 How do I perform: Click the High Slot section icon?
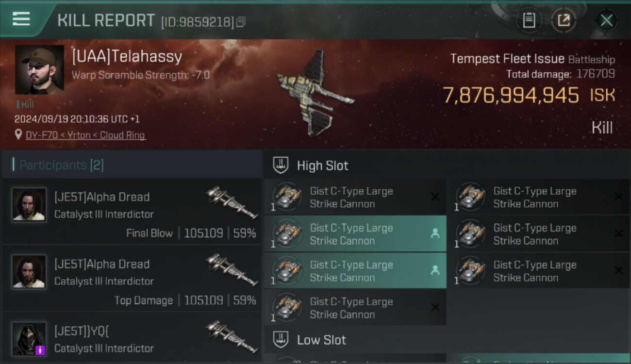(x=281, y=165)
